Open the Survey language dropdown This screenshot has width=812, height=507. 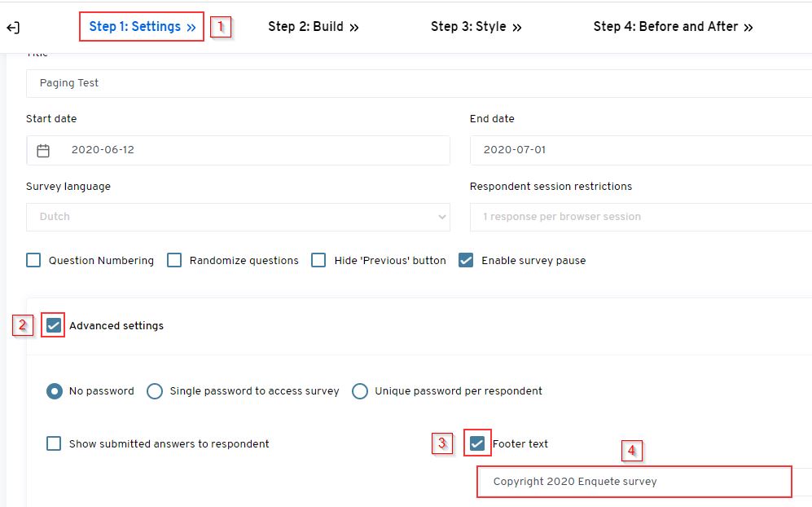coord(236,217)
